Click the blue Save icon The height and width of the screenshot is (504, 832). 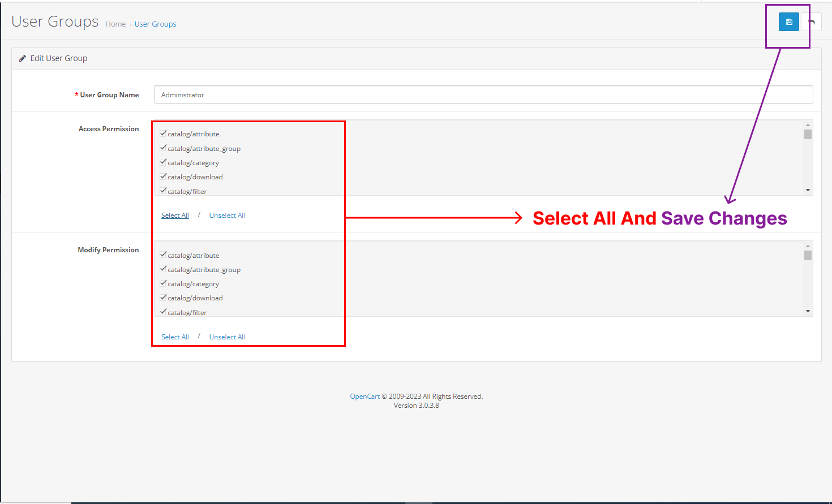[x=788, y=21]
